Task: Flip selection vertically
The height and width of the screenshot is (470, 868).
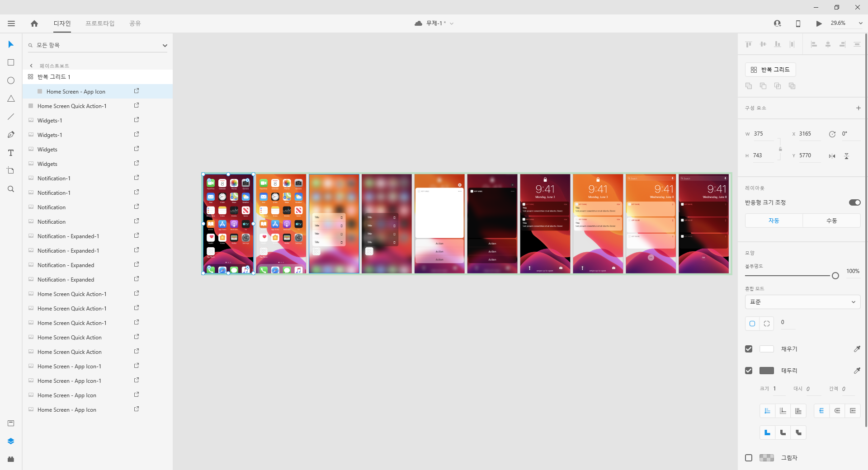Action: [x=846, y=156]
